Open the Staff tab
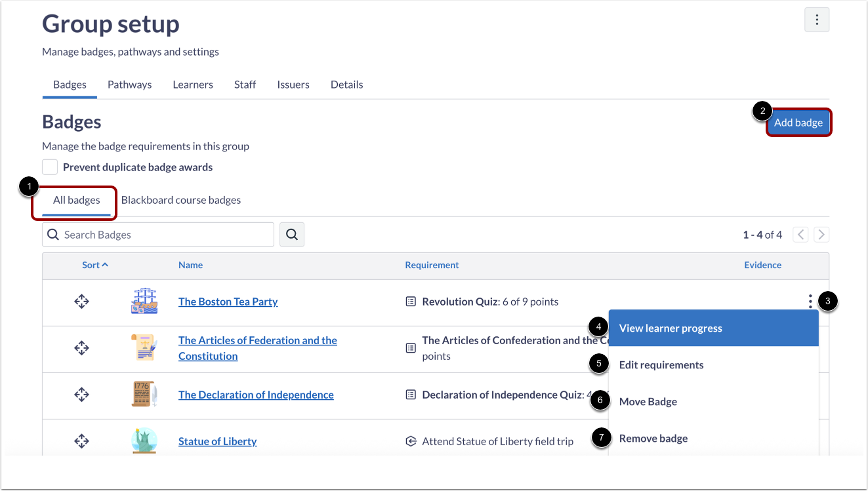 click(x=245, y=85)
